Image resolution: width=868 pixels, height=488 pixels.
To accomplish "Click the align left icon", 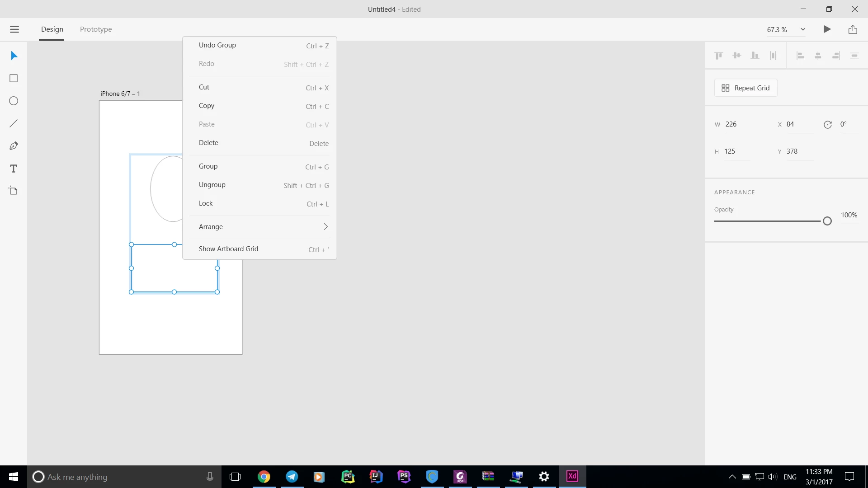I will 800,56.
